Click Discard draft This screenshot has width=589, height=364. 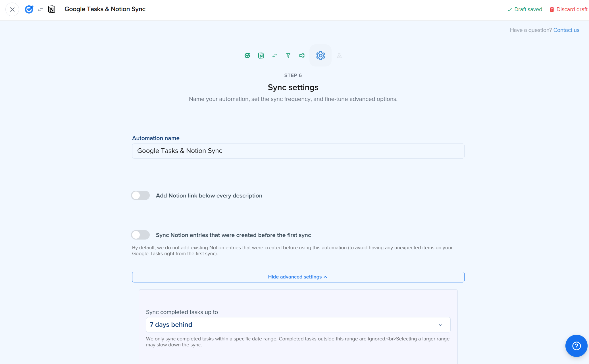tap(569, 9)
